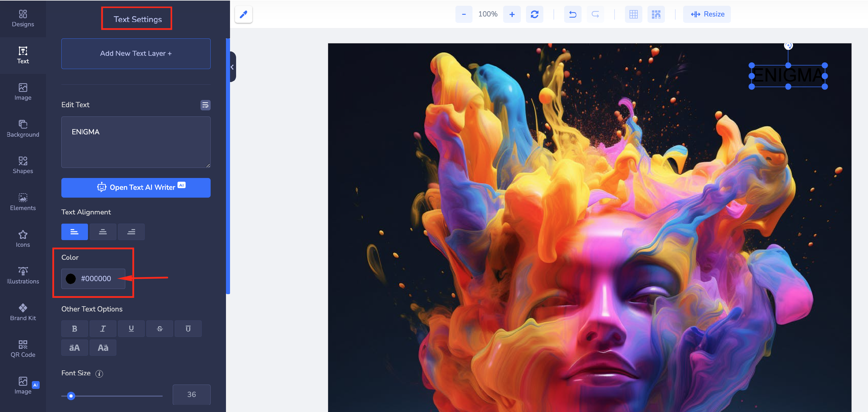
Task: Open the Shapes sidebar panel
Action: pos(23,165)
